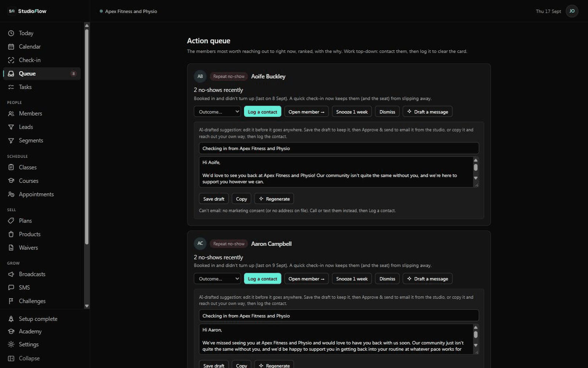
Task: Open the Tasks checklist icon
Action: coord(11,87)
